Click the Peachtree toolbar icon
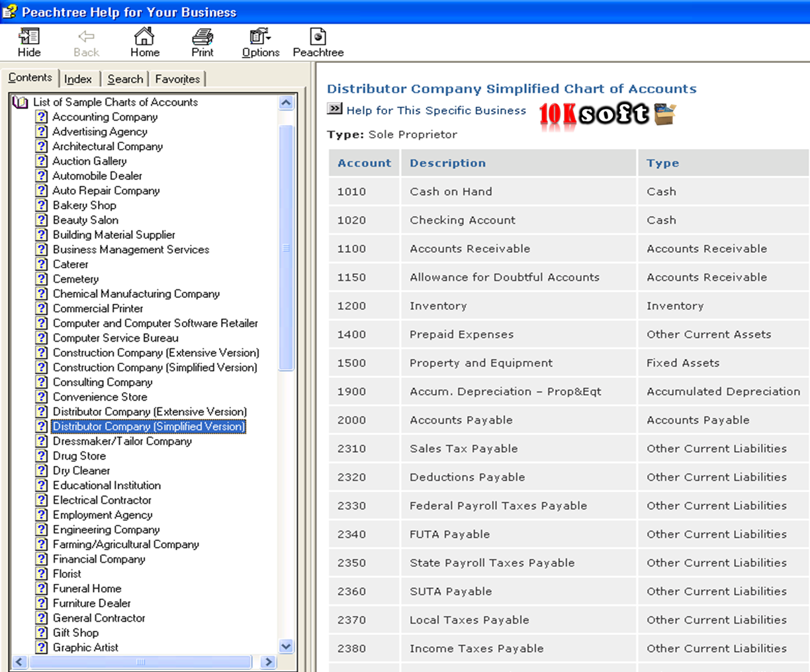The width and height of the screenshot is (810, 672). 318,42
